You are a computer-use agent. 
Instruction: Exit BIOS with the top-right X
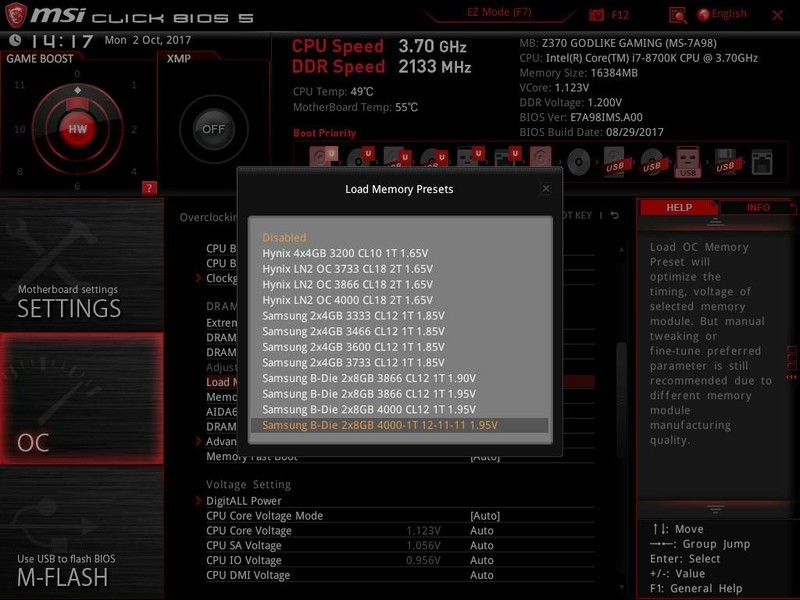pyautogui.click(x=778, y=15)
